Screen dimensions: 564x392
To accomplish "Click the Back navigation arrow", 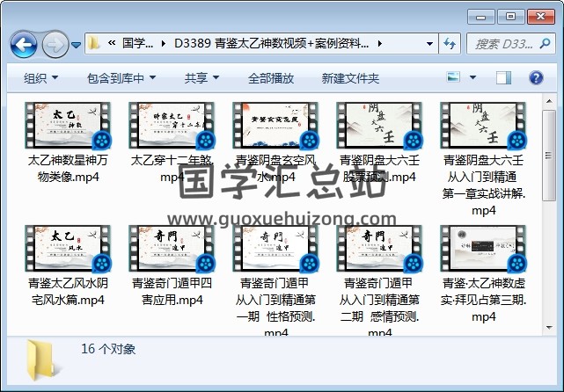I will (23, 43).
